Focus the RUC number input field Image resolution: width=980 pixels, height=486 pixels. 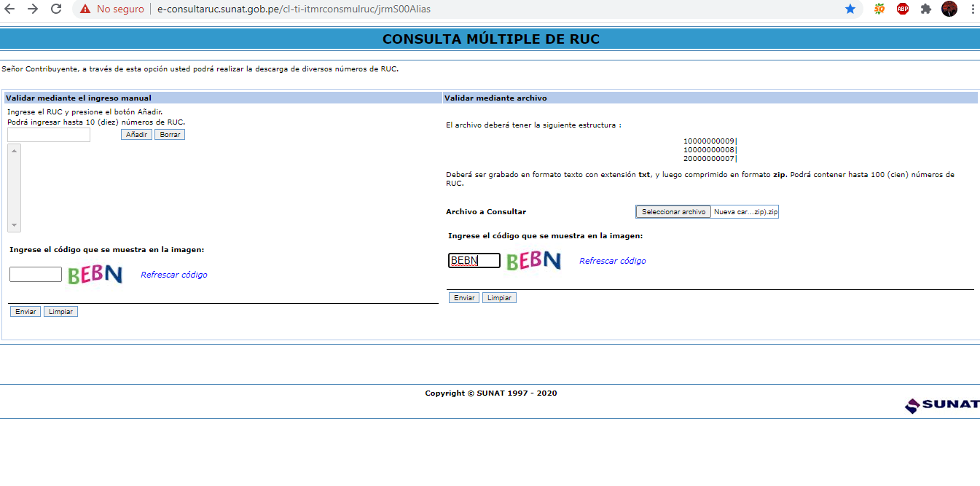pos(49,135)
